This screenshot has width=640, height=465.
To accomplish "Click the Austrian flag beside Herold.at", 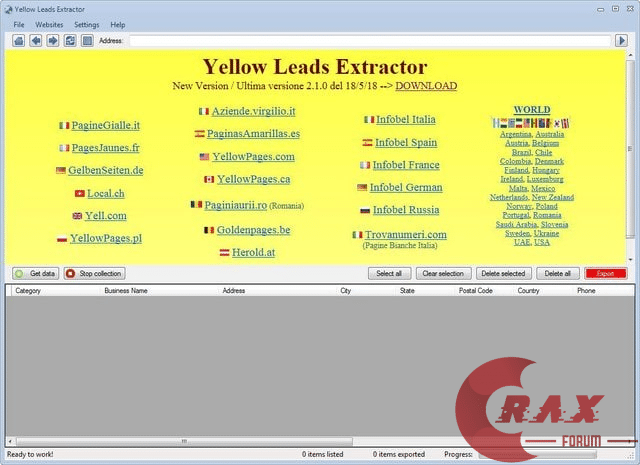I will click(224, 253).
